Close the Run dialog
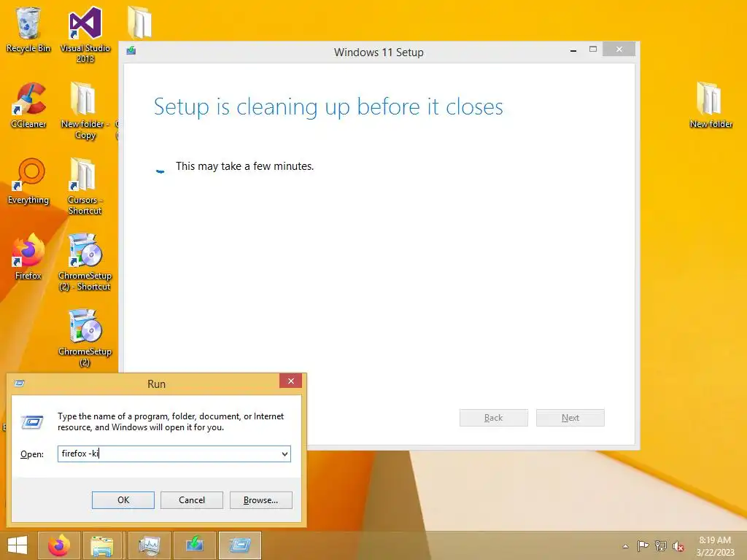 pyautogui.click(x=290, y=381)
